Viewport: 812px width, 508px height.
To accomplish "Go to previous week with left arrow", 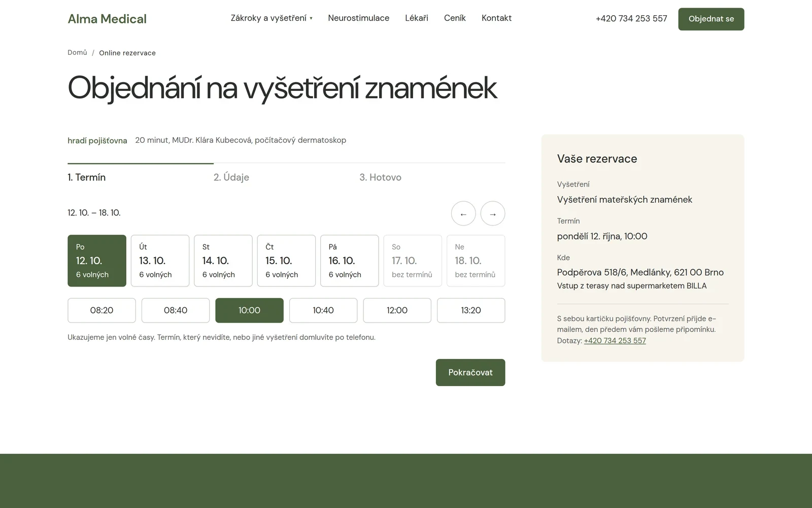I will point(463,213).
